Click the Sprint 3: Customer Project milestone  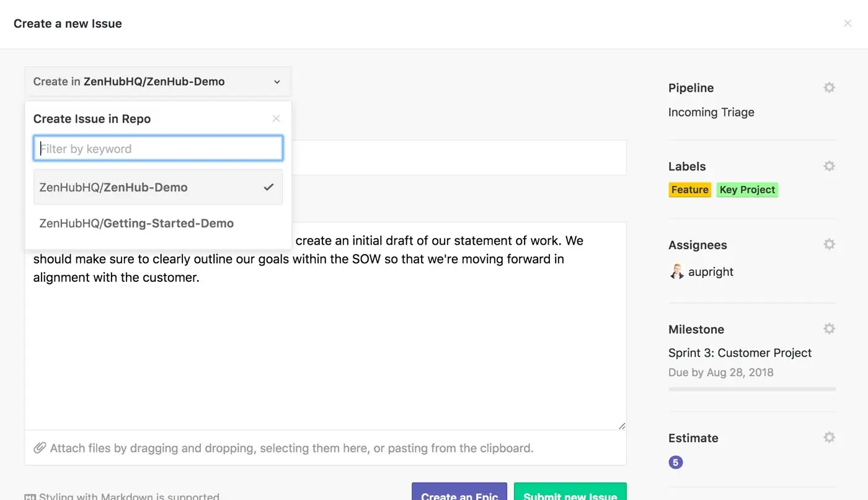740,353
